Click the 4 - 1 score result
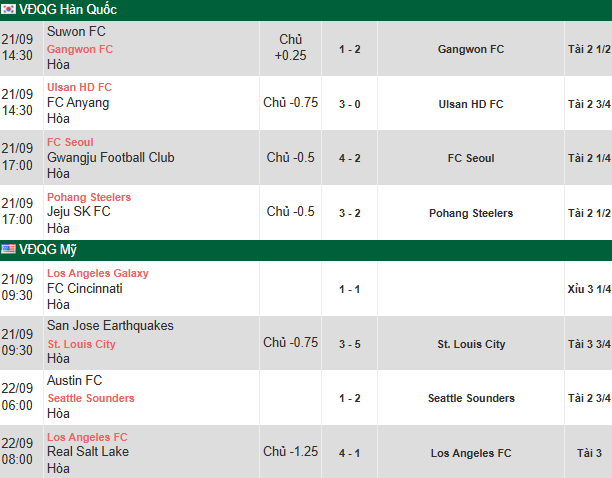This screenshot has width=612, height=478. (350, 453)
